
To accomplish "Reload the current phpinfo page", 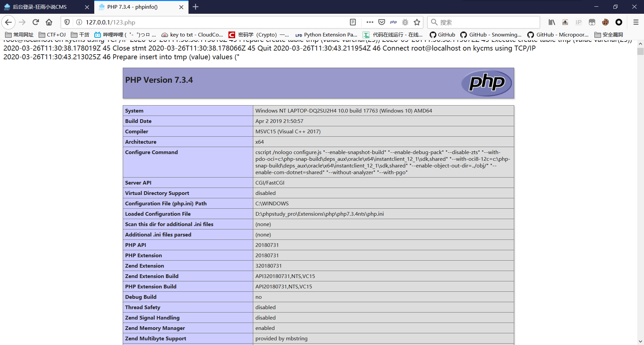I will [x=36, y=22].
